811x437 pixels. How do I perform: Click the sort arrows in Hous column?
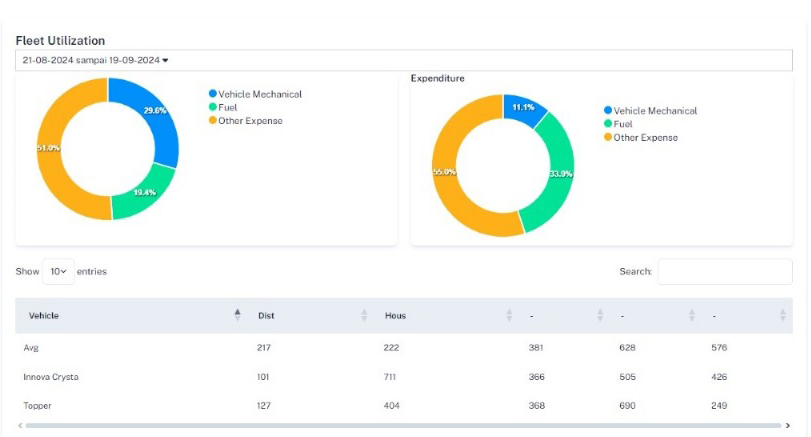510,315
